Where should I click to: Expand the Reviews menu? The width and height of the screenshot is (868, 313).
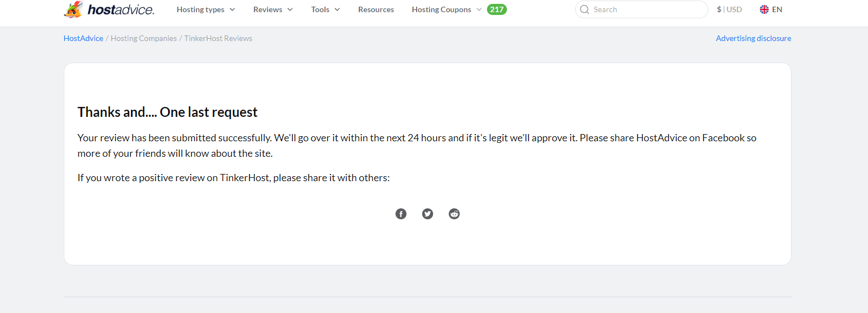[273, 9]
